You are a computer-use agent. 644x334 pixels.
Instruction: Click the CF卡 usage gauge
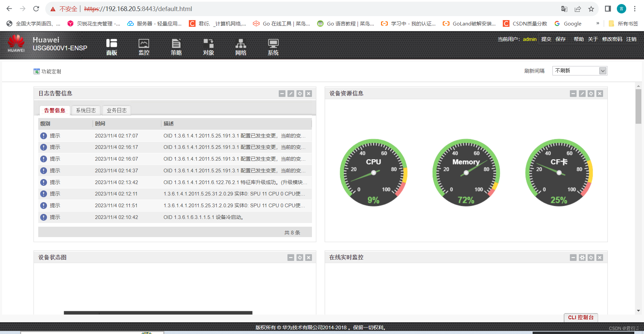coord(559,173)
